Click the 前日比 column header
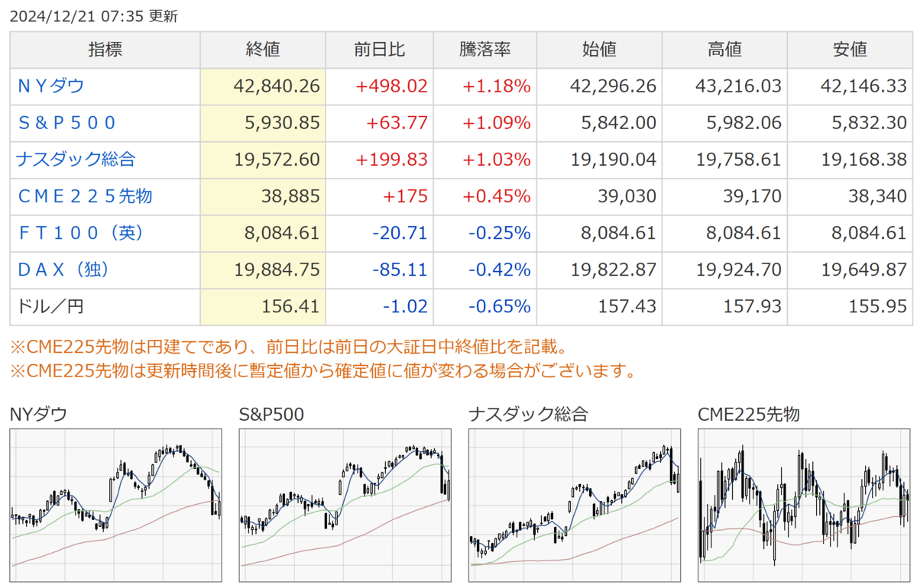The width and height of the screenshot is (917, 588). coord(379,50)
